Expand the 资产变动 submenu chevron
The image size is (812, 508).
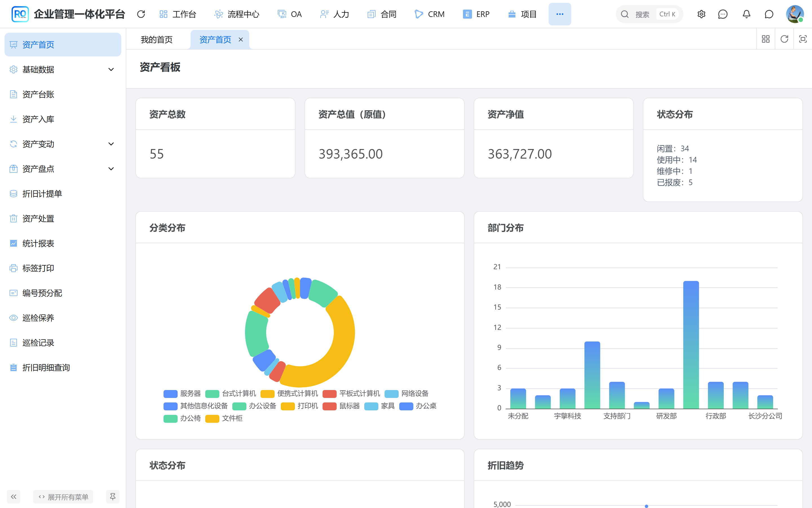[x=111, y=144]
